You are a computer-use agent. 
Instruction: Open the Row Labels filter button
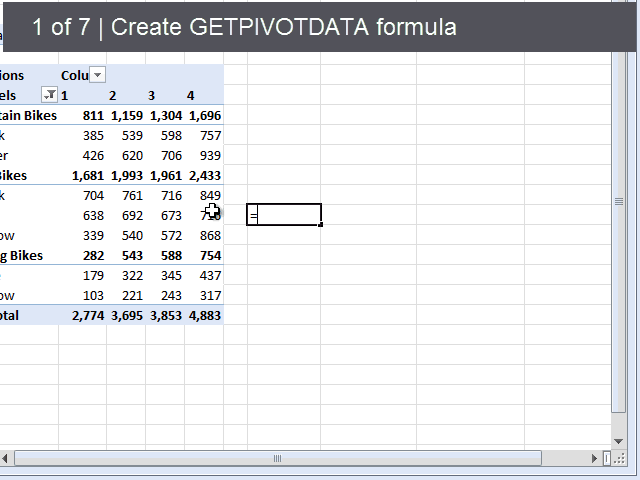click(x=49, y=95)
